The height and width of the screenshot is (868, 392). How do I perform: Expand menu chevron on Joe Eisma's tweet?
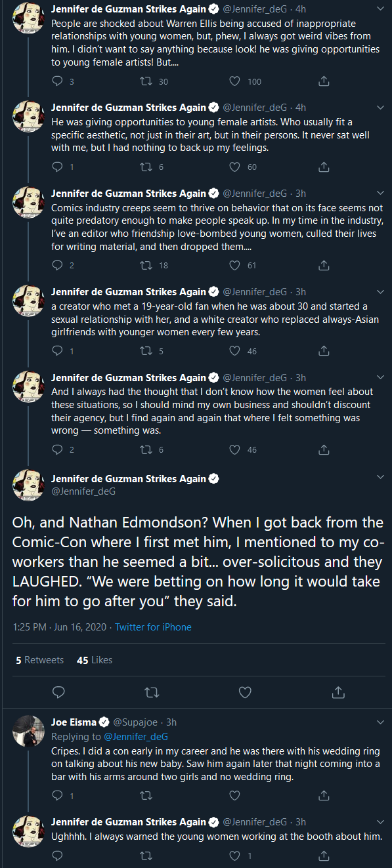click(380, 722)
